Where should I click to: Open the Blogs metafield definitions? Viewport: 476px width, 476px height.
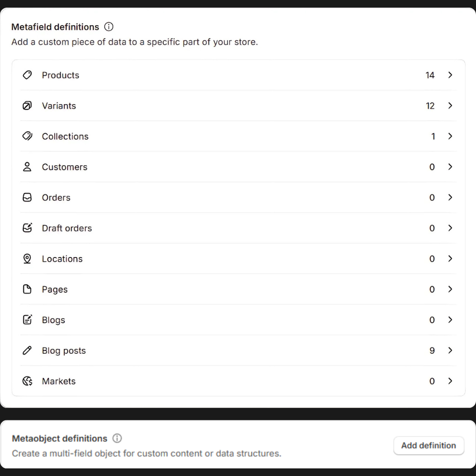(53, 320)
